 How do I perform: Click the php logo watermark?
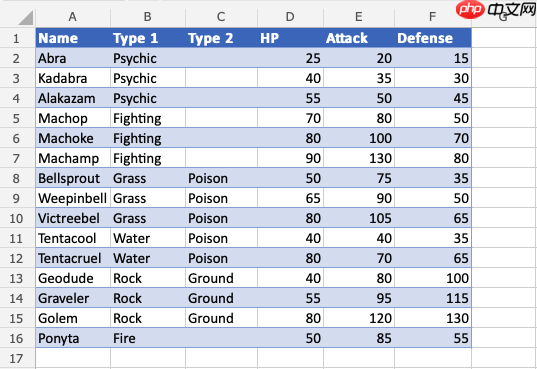pyautogui.click(x=470, y=9)
